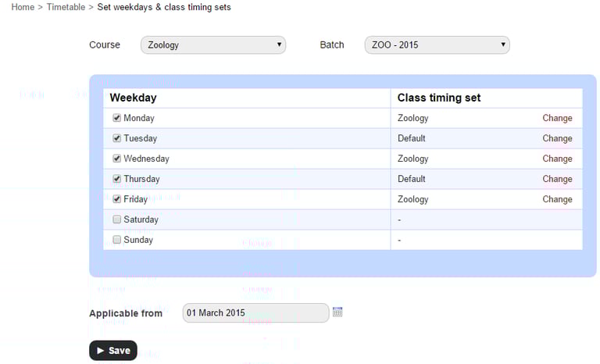Expand the Batch dropdown ZOO - 2015
600x364 pixels.
click(x=437, y=45)
